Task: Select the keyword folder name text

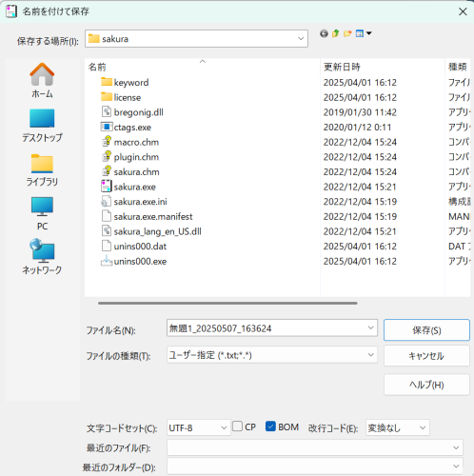Action: [x=131, y=83]
